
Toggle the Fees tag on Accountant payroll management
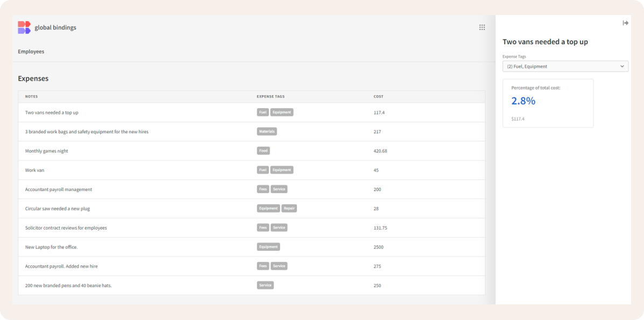pyautogui.click(x=262, y=189)
